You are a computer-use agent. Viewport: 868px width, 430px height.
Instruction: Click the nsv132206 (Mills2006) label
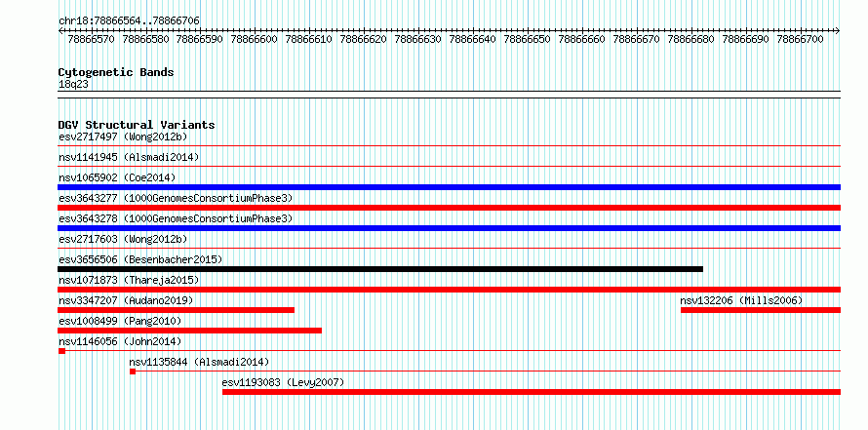coord(741,300)
